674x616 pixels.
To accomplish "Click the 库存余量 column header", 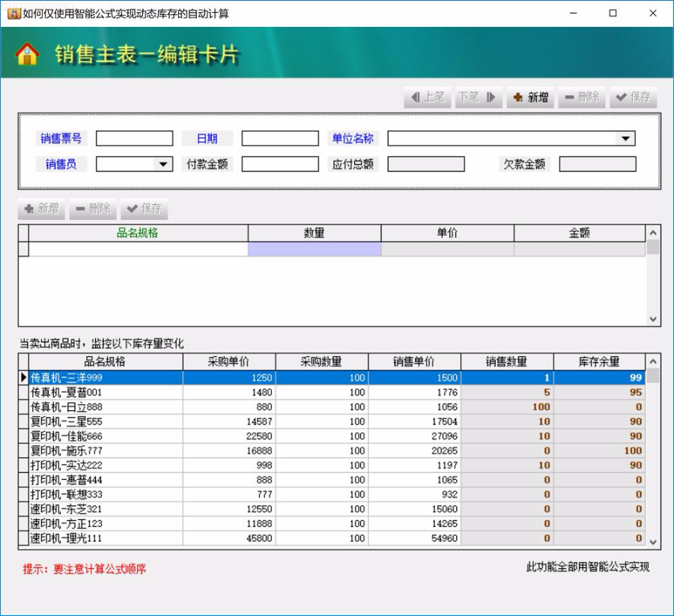I will [599, 362].
